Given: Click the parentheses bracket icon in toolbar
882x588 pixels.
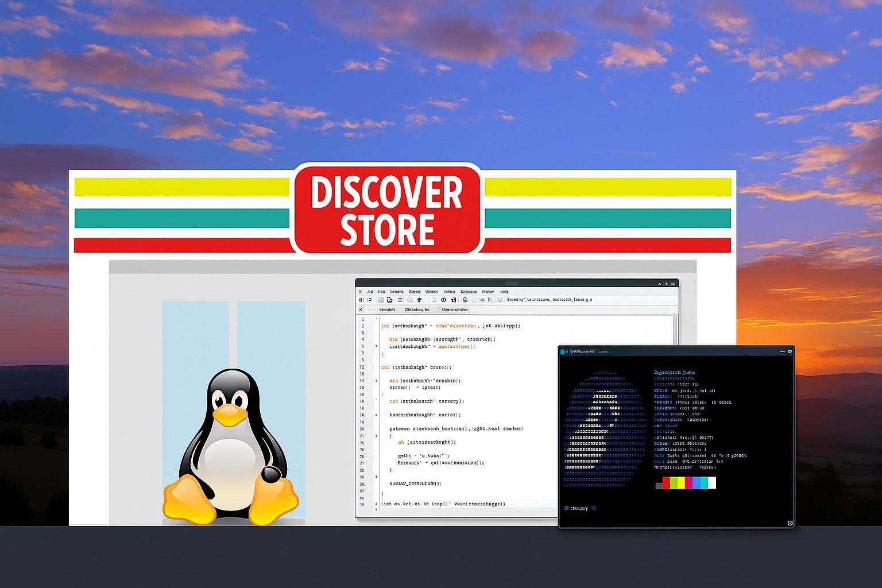Looking at the screenshot, I should [444, 300].
